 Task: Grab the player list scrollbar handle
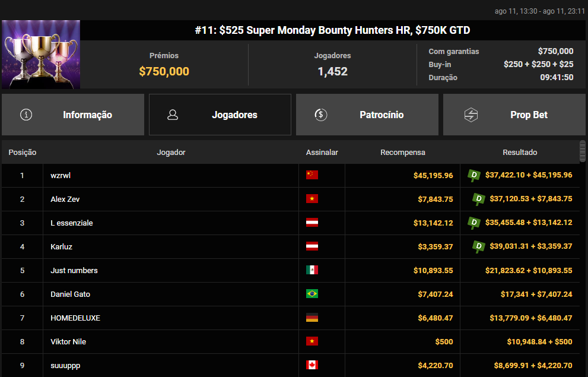pos(583,151)
